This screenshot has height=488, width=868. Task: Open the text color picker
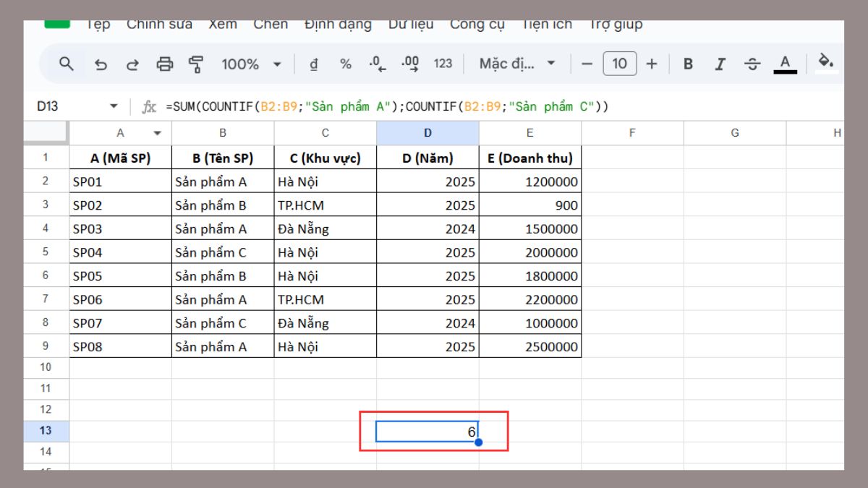(784, 64)
